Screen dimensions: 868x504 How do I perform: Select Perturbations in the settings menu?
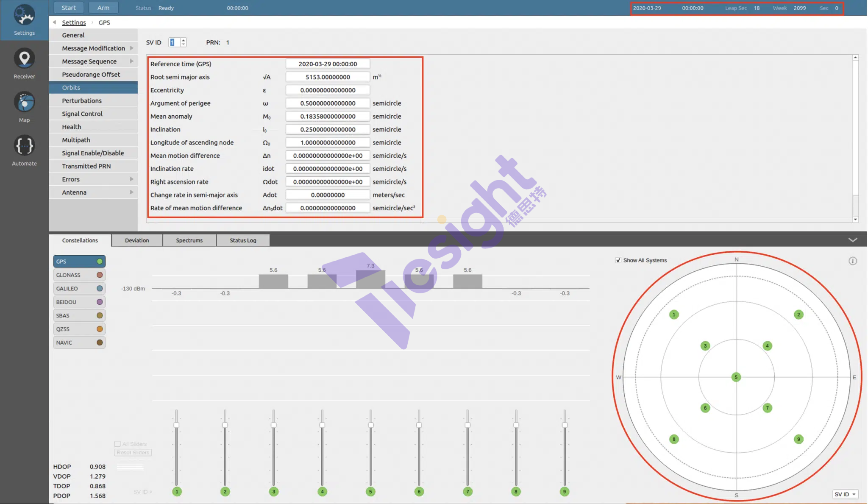click(82, 101)
